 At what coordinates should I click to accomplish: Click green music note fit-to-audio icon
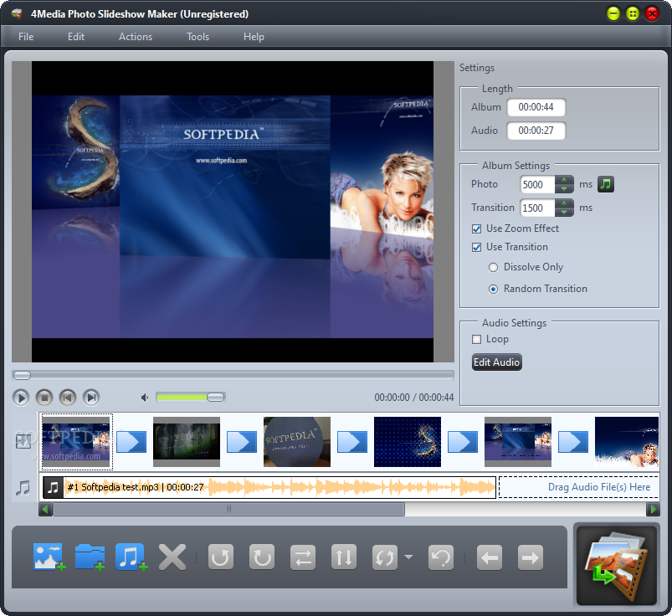pos(606,184)
